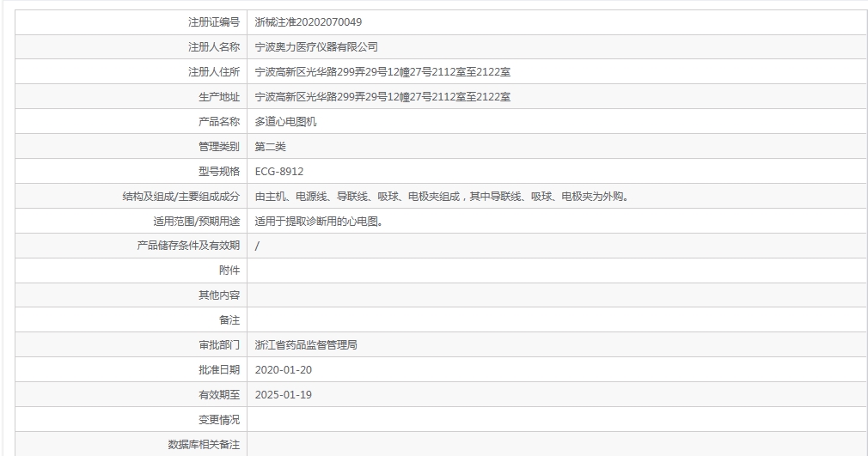
Task: Click the 备注 label
Action: 229,319
